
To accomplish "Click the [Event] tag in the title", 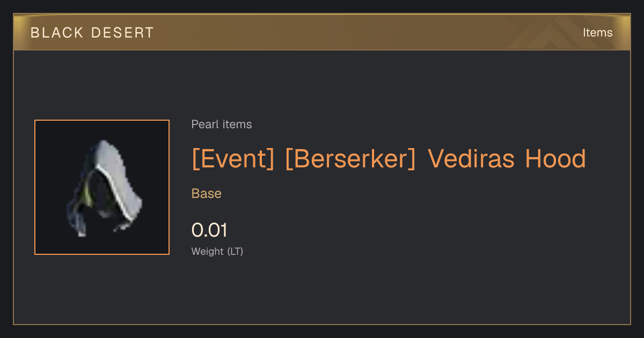I will coord(233,159).
